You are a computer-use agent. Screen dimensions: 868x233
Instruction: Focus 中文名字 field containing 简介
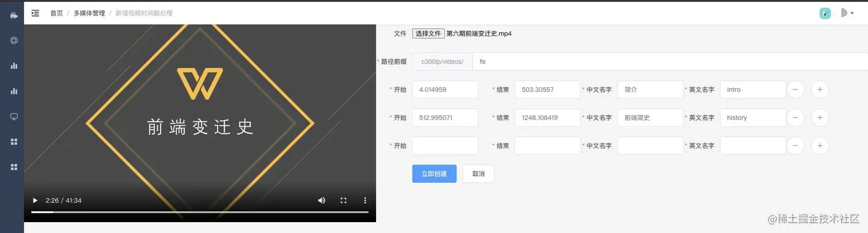(650, 90)
